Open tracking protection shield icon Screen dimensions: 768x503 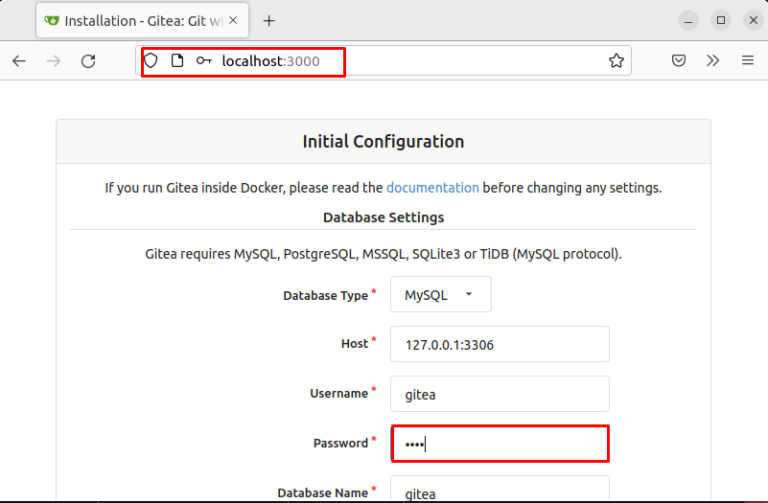coord(151,61)
